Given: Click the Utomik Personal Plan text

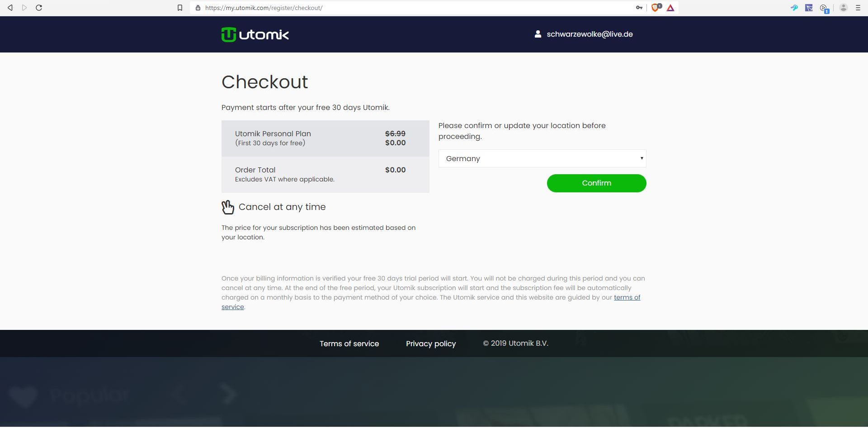Looking at the screenshot, I should 273,133.
